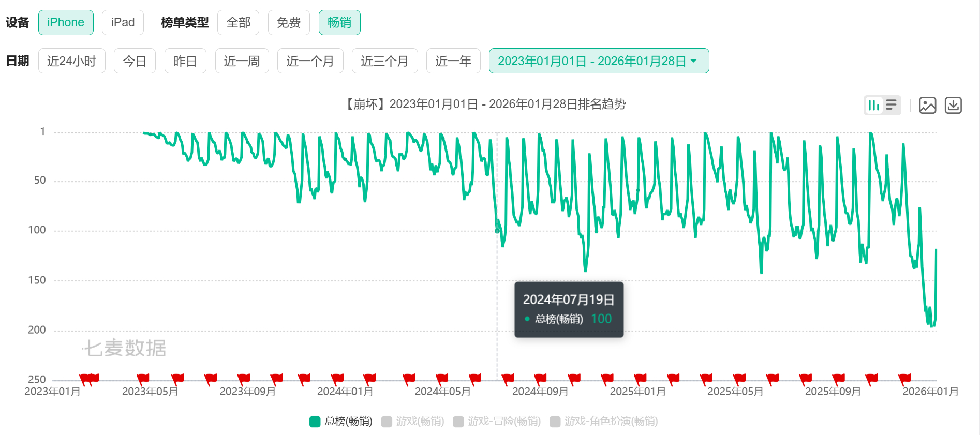Image resolution: width=980 pixels, height=435 pixels.
Task: Enable the 游戏-角色扮演(畅销) legend series
Action: (604, 422)
